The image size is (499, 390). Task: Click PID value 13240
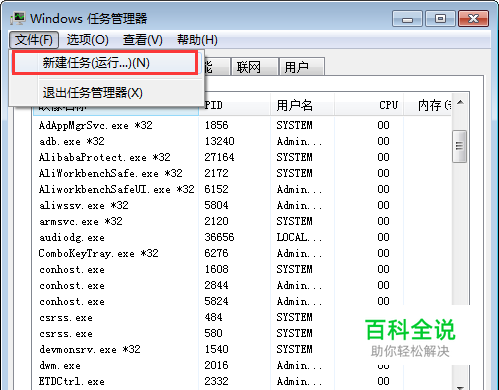coord(219,141)
